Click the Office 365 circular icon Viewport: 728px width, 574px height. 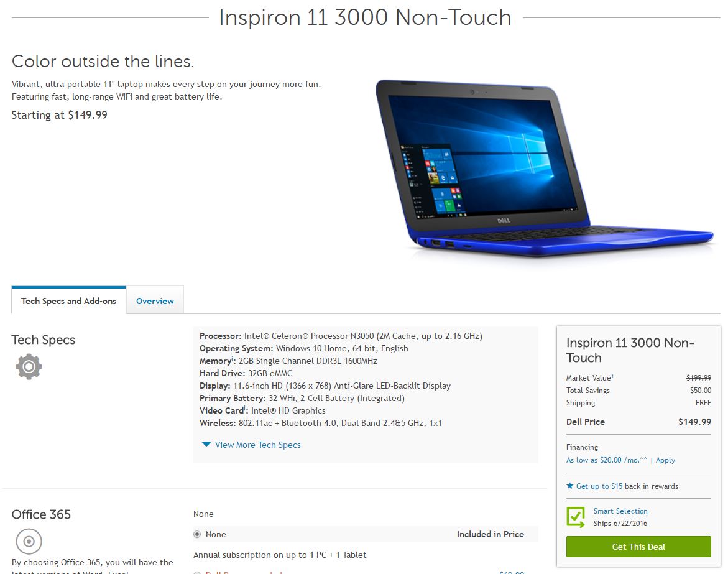(29, 541)
